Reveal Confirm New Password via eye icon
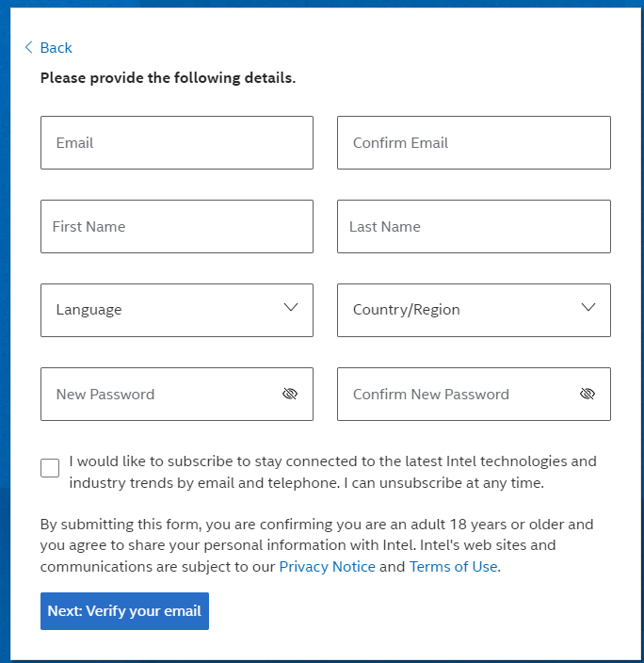The width and height of the screenshot is (644, 663). coord(588,395)
